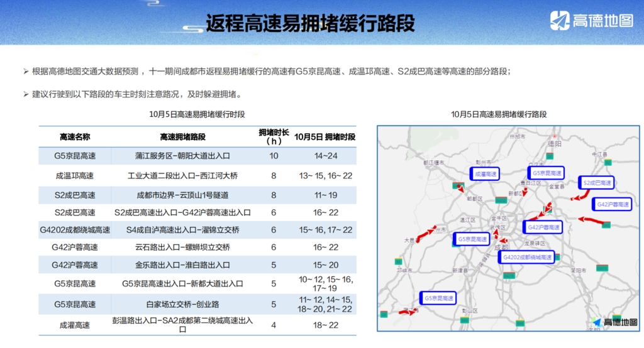Viewport: 644px width, 348px height.
Task: Select the 成灌高速 label on the map
Action: tap(484, 174)
